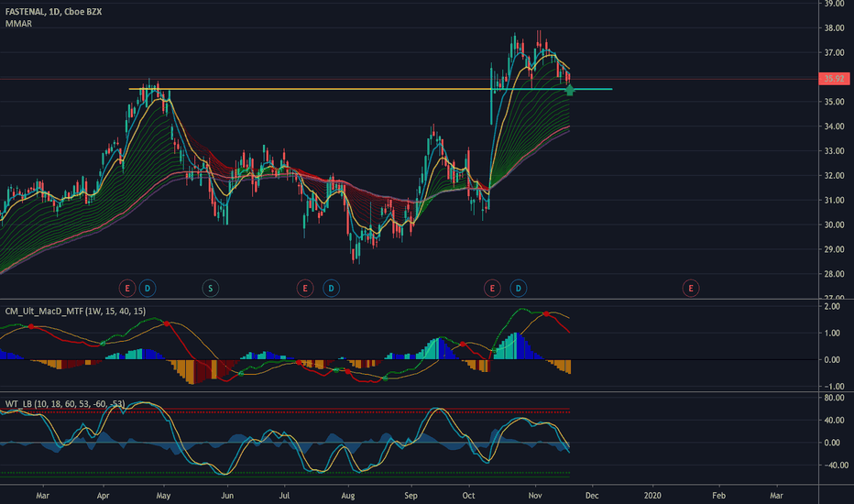This screenshot has height=504, width=854.
Task: Click the 35.00 price axis label
Action: point(834,102)
